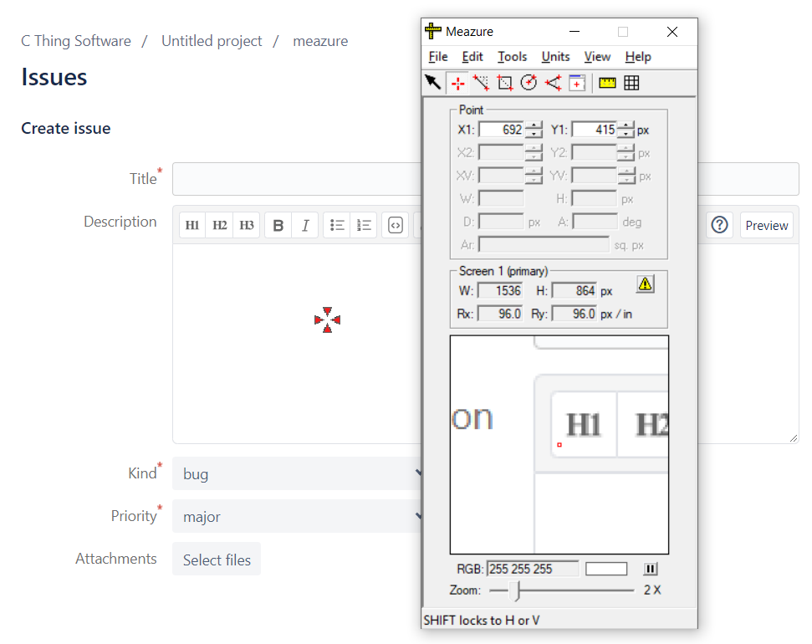Screen dimensions: 812x644
Task: Open the Units menu in Meazure
Action: [555, 57]
